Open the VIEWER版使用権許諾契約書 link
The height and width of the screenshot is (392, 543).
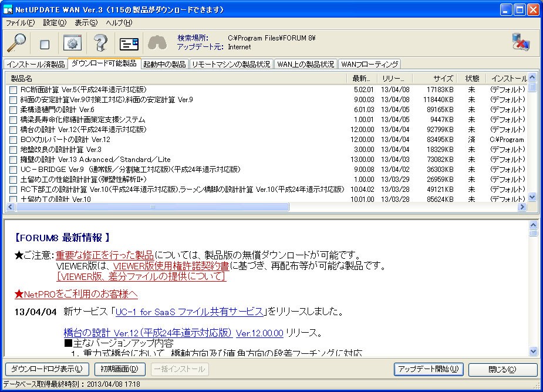click(171, 266)
